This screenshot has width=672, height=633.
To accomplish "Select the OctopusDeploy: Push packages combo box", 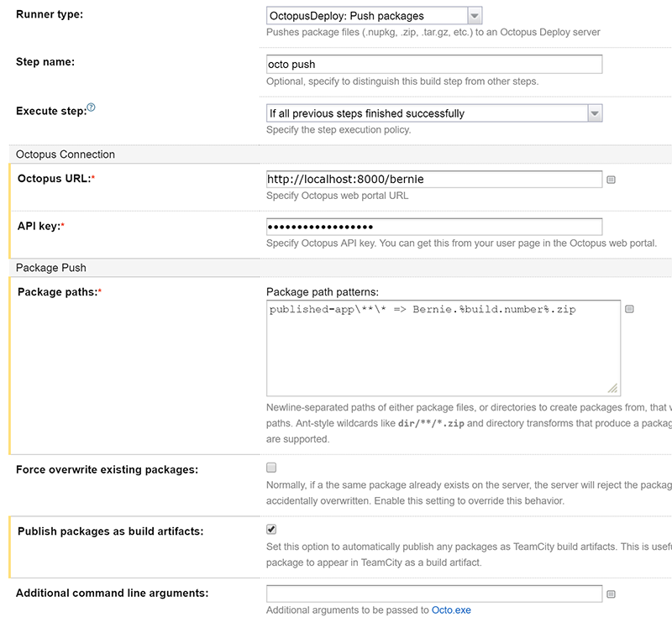I will tap(365, 15).
